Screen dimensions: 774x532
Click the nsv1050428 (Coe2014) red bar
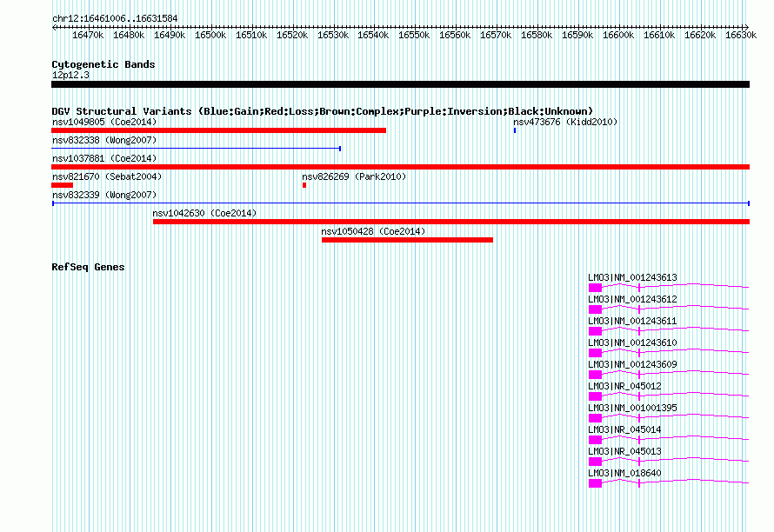(407, 240)
